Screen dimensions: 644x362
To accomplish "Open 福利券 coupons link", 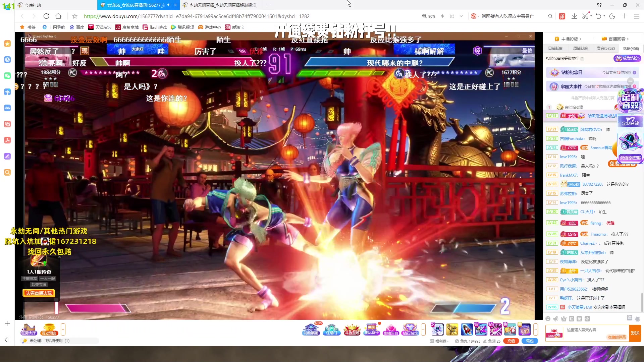I will pyautogui.click(x=439, y=341).
